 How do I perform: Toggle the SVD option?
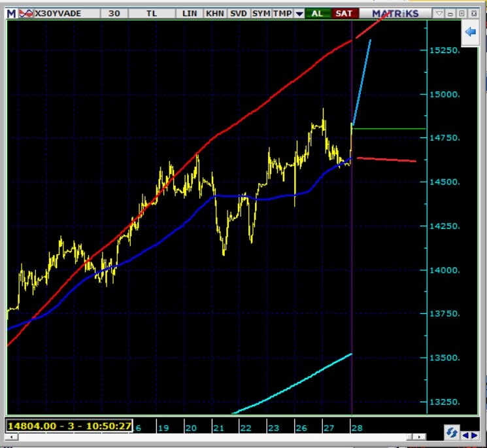pyautogui.click(x=237, y=13)
